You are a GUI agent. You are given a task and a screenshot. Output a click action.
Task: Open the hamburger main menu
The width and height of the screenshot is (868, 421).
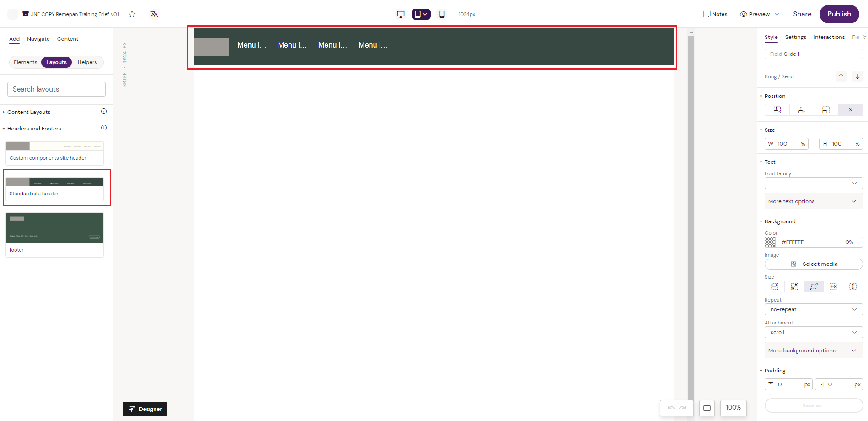(13, 14)
